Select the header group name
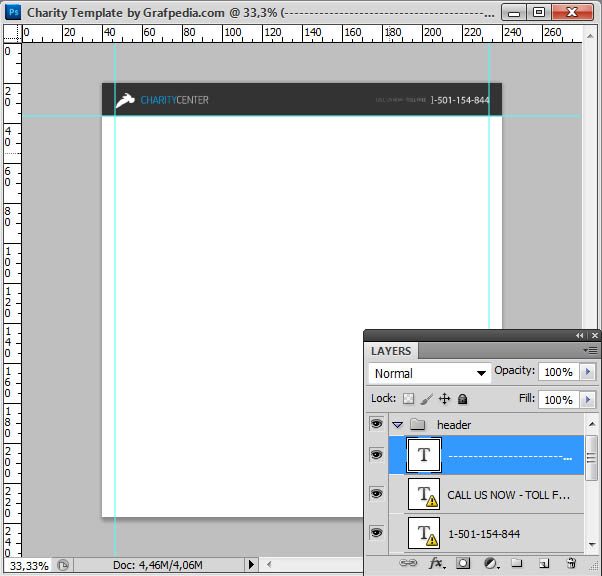 (454, 425)
